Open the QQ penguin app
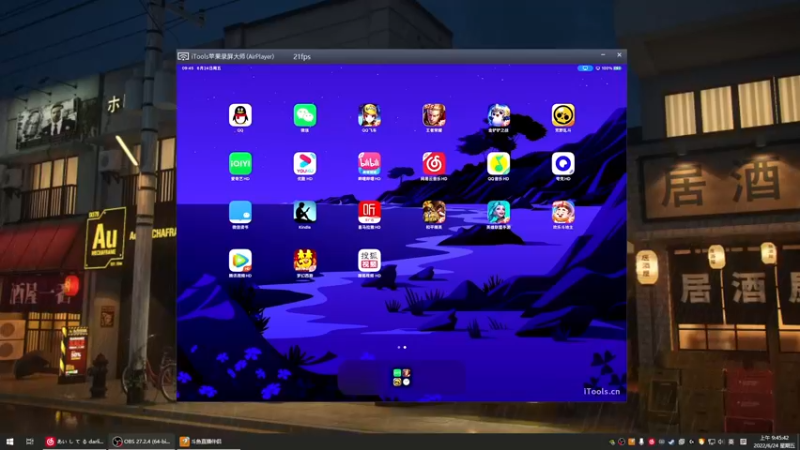Viewport: 800px width, 450px height. (x=240, y=115)
